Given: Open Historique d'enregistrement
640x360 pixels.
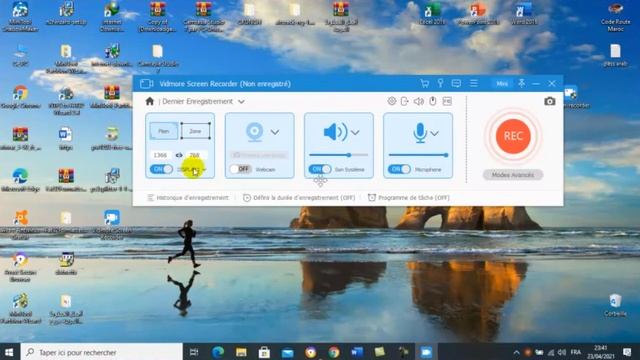Looking at the screenshot, I should click(x=187, y=198).
